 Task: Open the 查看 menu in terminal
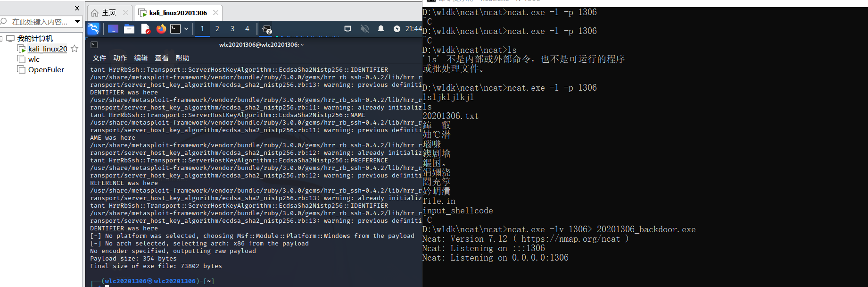(162, 58)
